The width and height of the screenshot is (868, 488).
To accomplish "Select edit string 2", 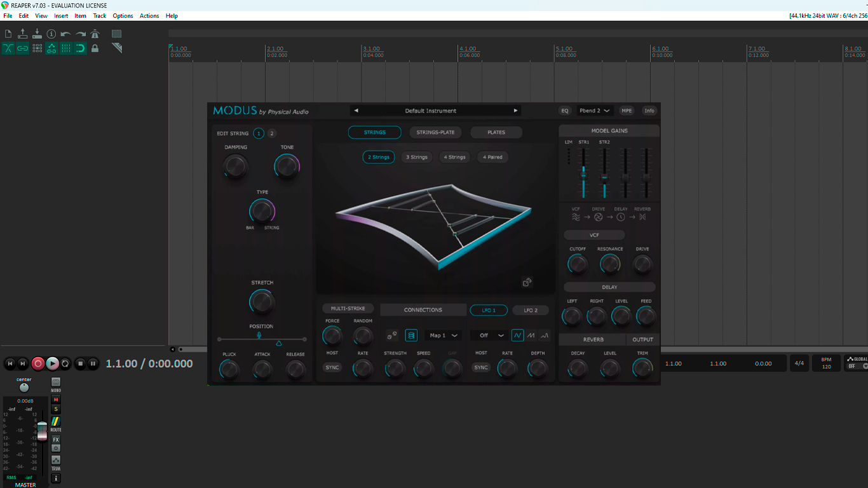I will [272, 133].
